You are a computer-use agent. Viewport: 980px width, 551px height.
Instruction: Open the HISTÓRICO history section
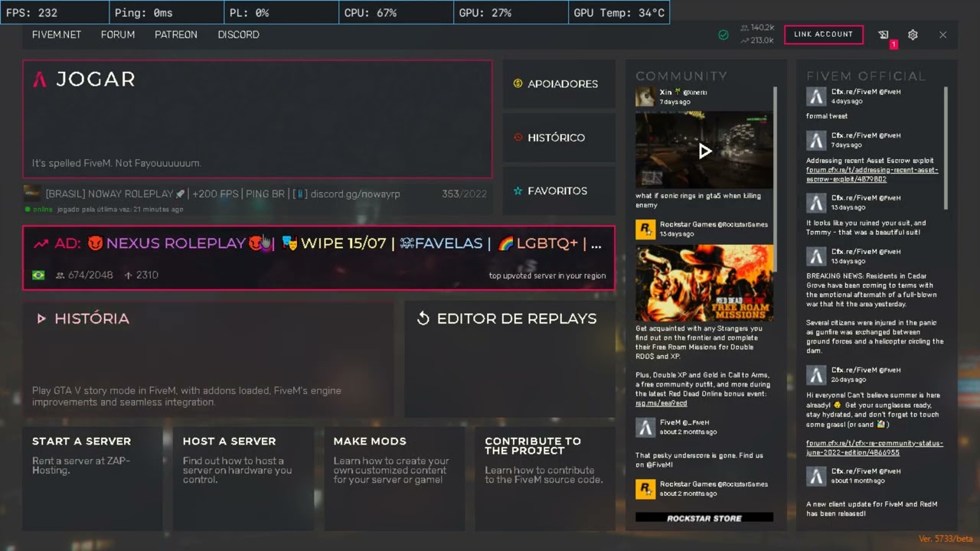point(559,138)
